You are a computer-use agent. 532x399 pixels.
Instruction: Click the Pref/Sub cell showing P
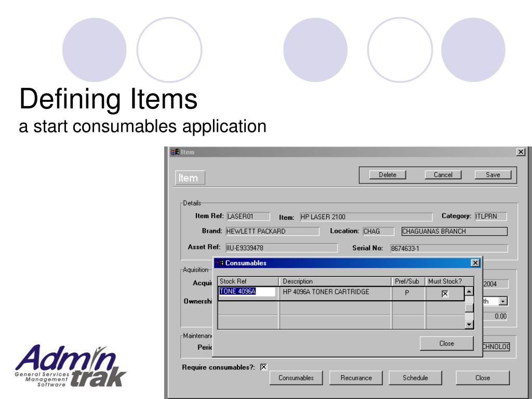(x=408, y=294)
